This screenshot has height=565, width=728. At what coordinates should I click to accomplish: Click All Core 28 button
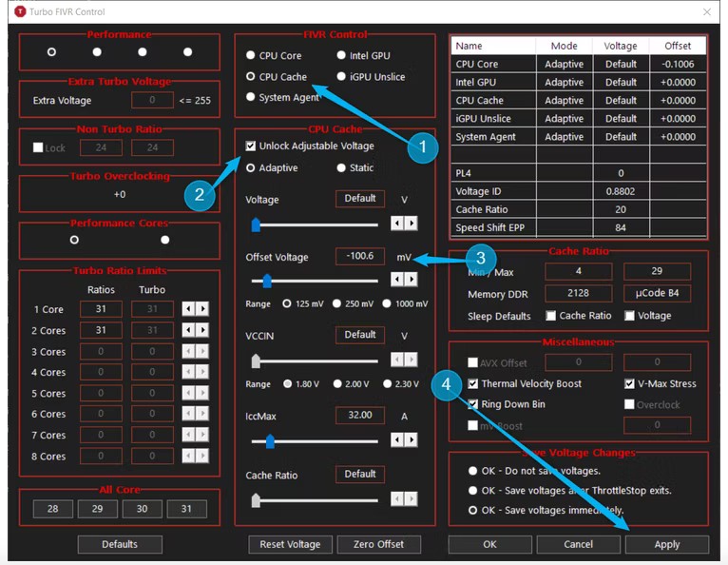pos(53,509)
